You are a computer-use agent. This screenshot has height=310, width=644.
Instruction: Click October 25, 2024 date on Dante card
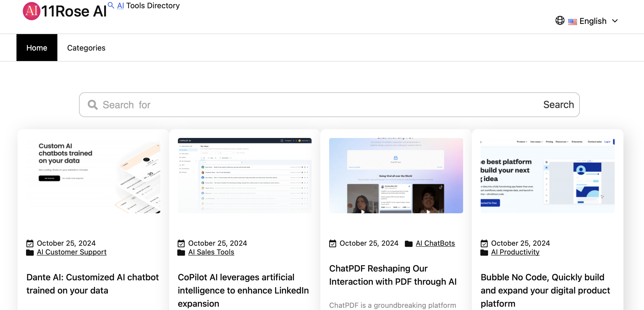pyautogui.click(x=66, y=243)
